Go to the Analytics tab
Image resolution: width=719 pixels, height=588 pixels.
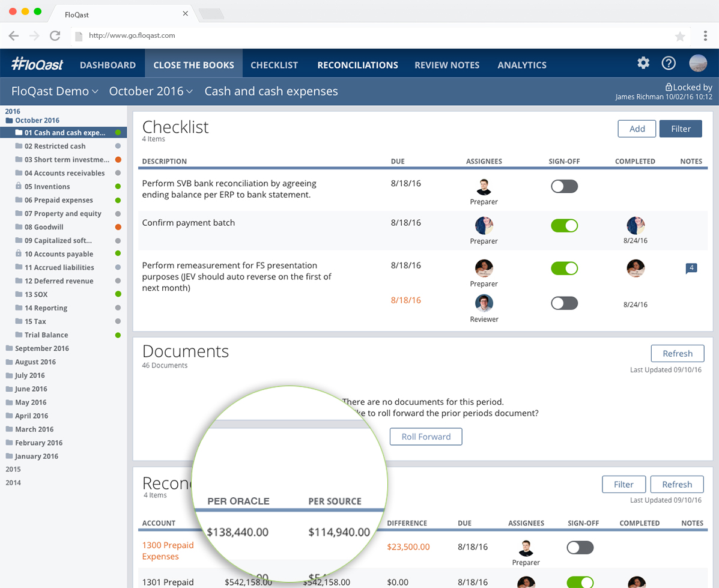pyautogui.click(x=522, y=65)
